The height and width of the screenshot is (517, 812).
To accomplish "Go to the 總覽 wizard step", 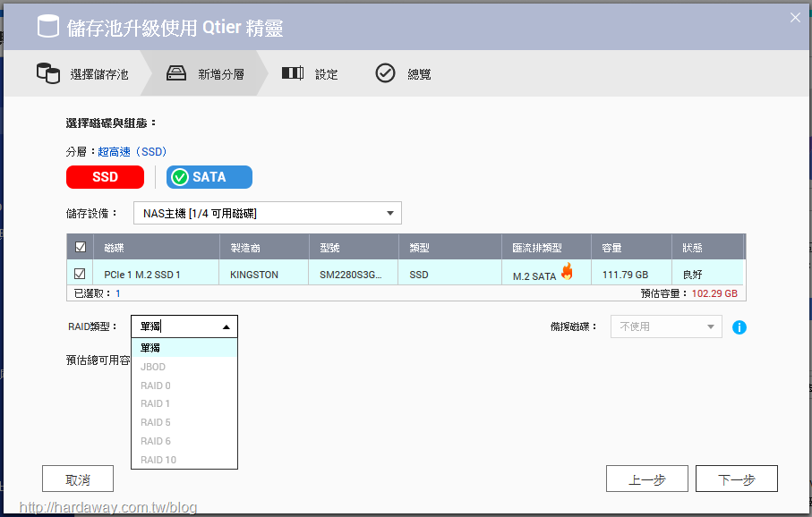I will tap(404, 73).
